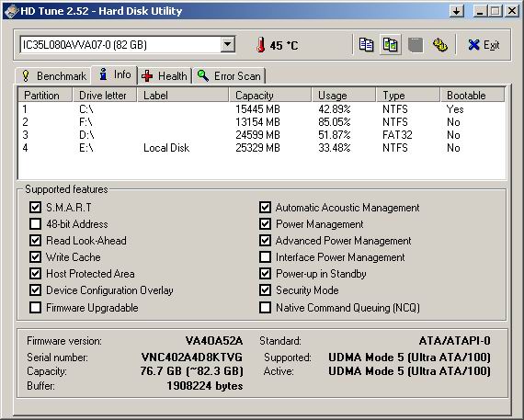Viewport: 524px width, 420px height.
Task: Click the 51.87% usage value
Action: click(335, 135)
